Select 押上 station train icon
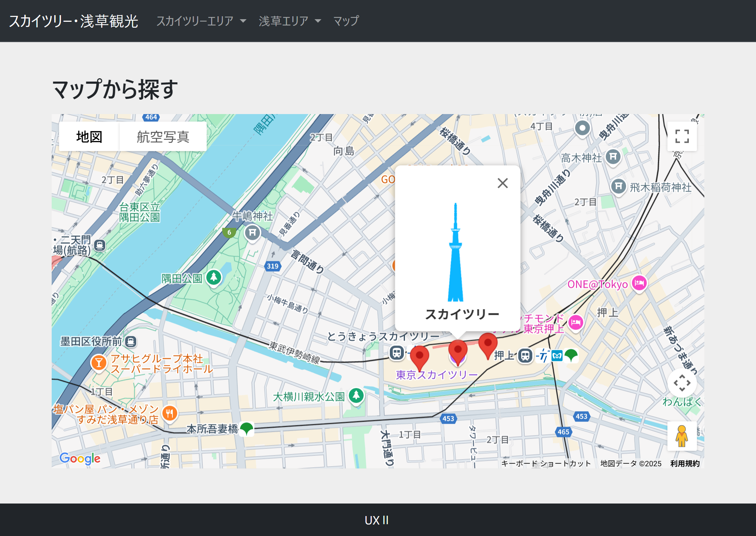The height and width of the screenshot is (536, 756). coord(525,356)
